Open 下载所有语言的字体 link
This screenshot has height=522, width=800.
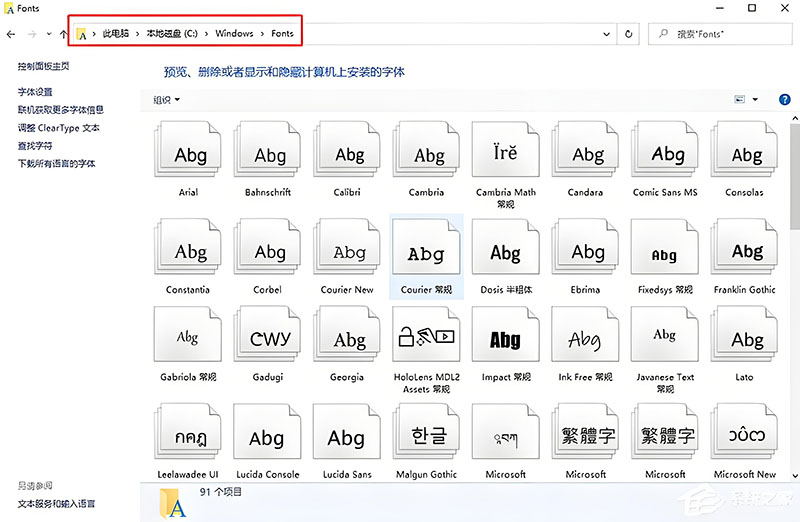pyautogui.click(x=57, y=164)
